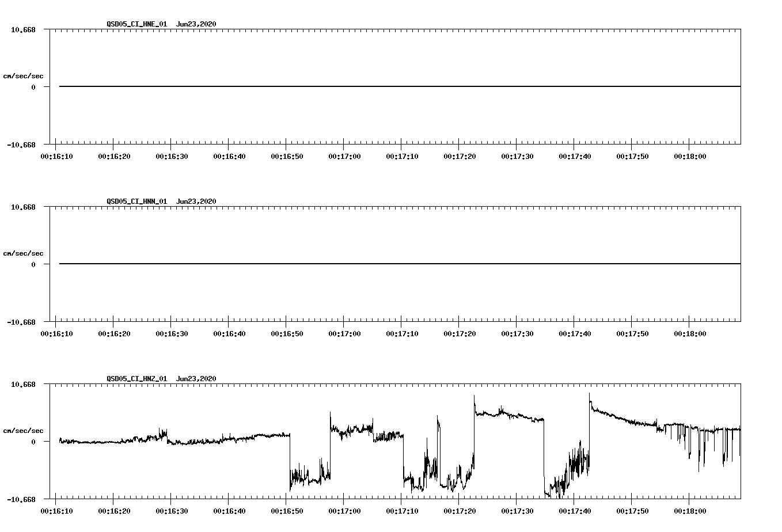Viewport: 782px width, 532px height.
Task: Click the 0 axis value on HNZ plot
Action: (x=33, y=442)
